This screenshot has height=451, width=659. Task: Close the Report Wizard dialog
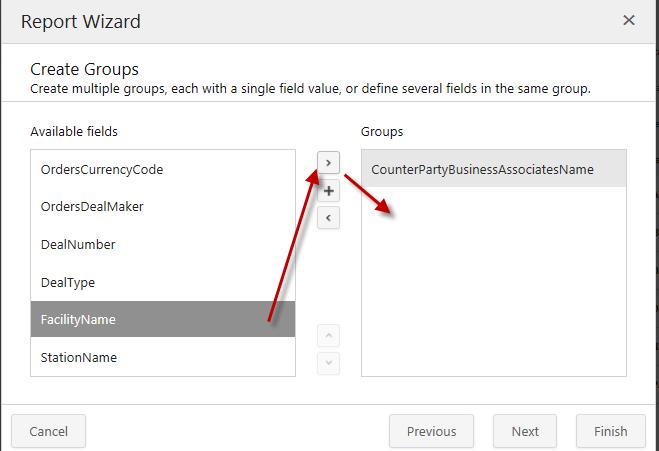628,20
